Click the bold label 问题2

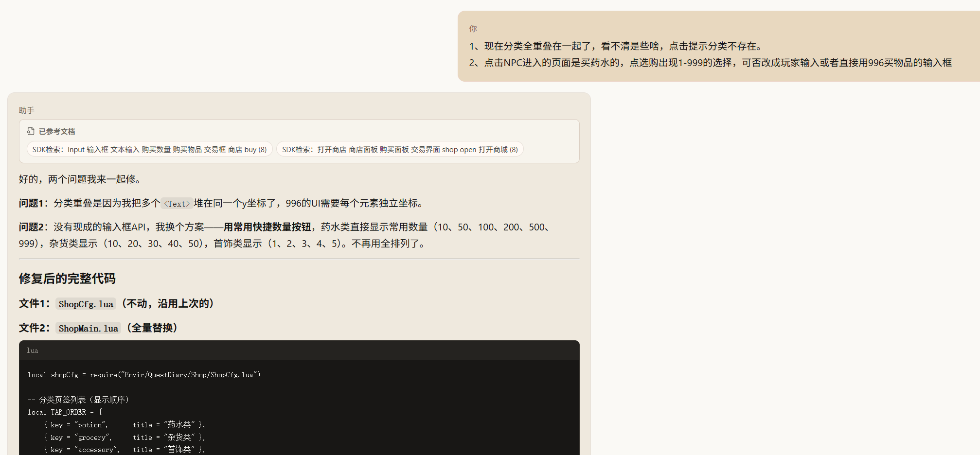(31, 227)
